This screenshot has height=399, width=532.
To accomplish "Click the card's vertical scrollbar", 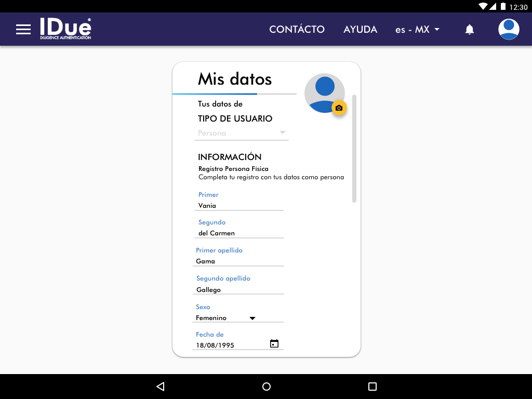I will 354,148.
